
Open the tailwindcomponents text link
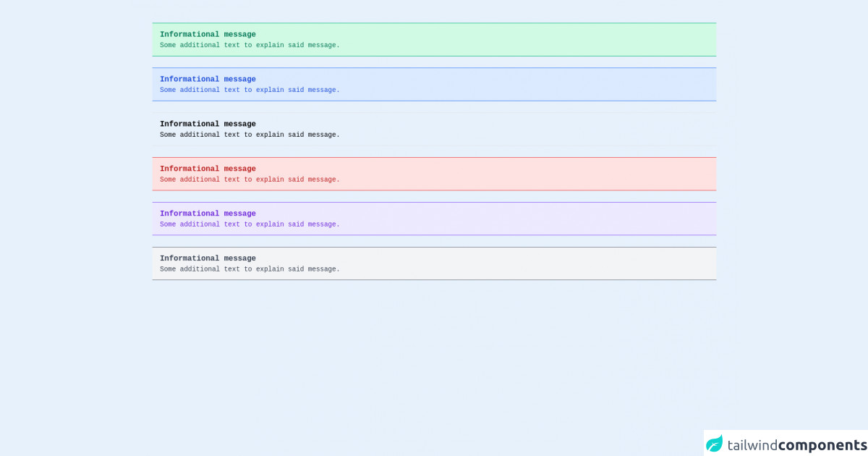(x=797, y=444)
